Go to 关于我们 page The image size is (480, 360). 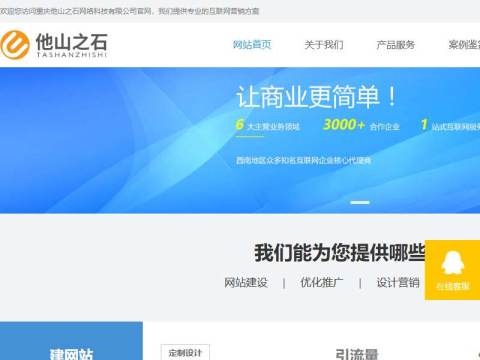[x=324, y=44]
